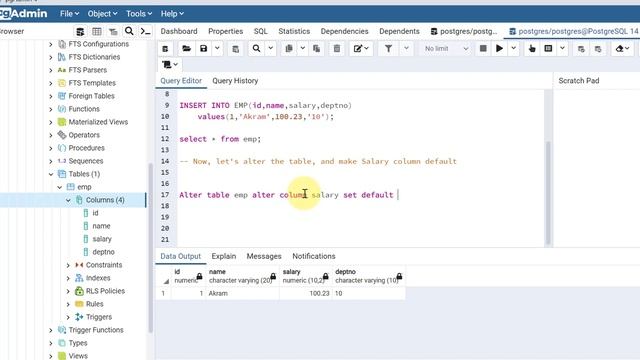This screenshot has height=360, width=640.
Task: Switch to the Dependencies tab
Action: [x=344, y=31]
